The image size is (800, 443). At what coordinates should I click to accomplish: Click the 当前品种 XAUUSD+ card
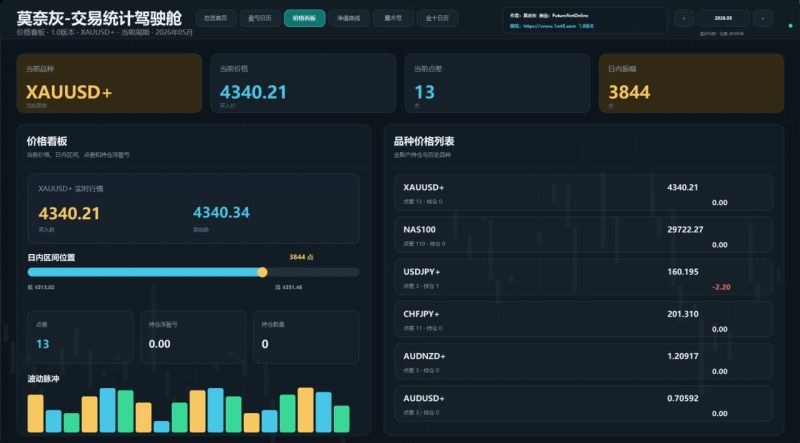(x=109, y=83)
